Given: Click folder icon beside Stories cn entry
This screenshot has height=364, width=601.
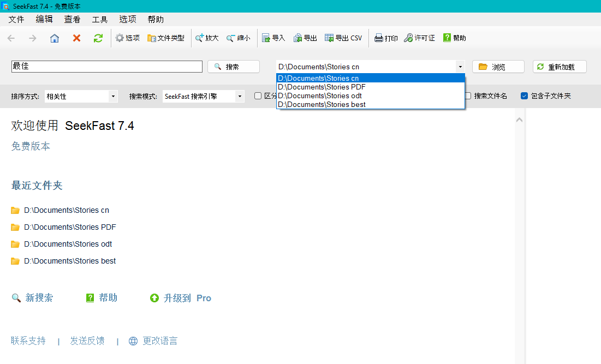Looking at the screenshot, I should (15, 210).
